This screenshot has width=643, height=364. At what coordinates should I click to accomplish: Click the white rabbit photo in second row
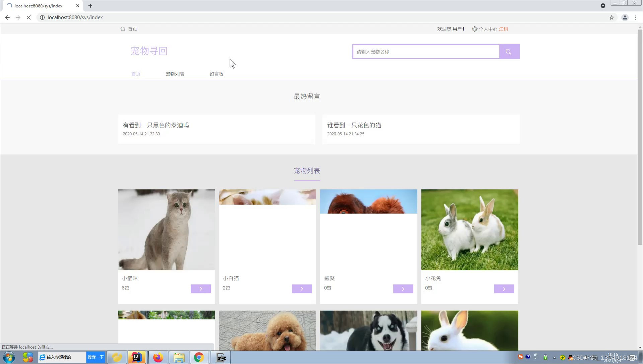(x=470, y=331)
